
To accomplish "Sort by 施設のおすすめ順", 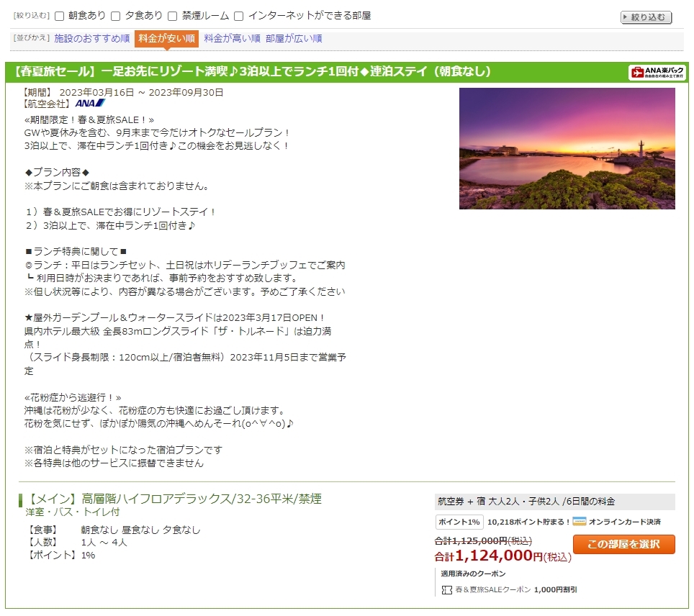I will pos(92,39).
